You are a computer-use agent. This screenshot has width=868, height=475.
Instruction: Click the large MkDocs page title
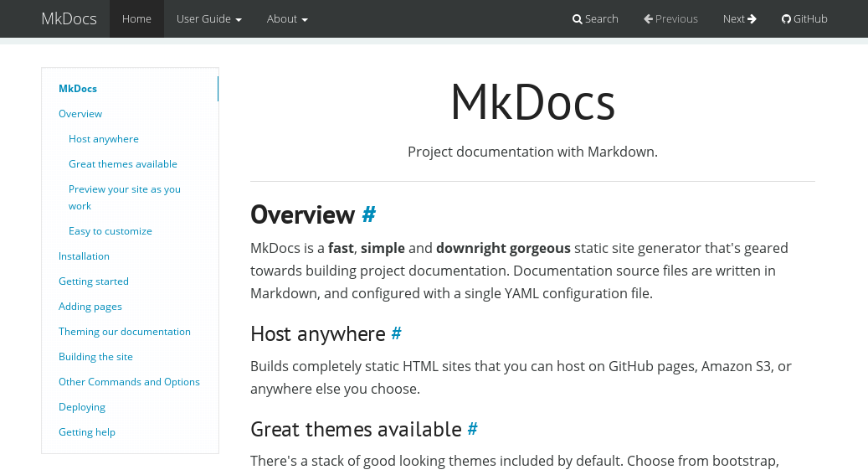pyautogui.click(x=532, y=102)
